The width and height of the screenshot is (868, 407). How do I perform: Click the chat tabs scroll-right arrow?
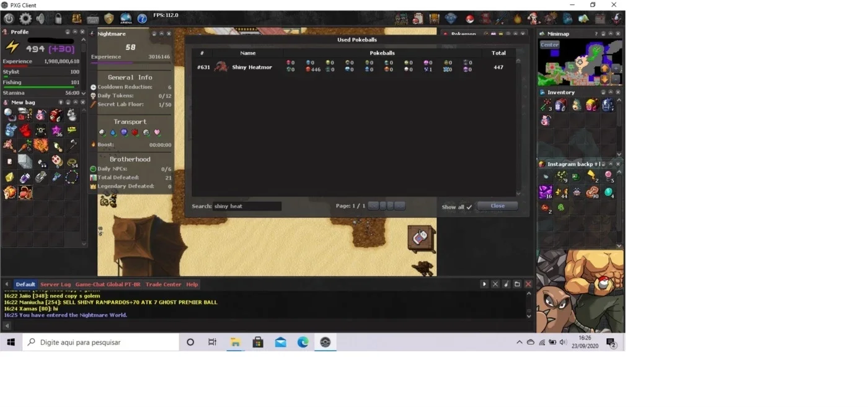coord(484,284)
